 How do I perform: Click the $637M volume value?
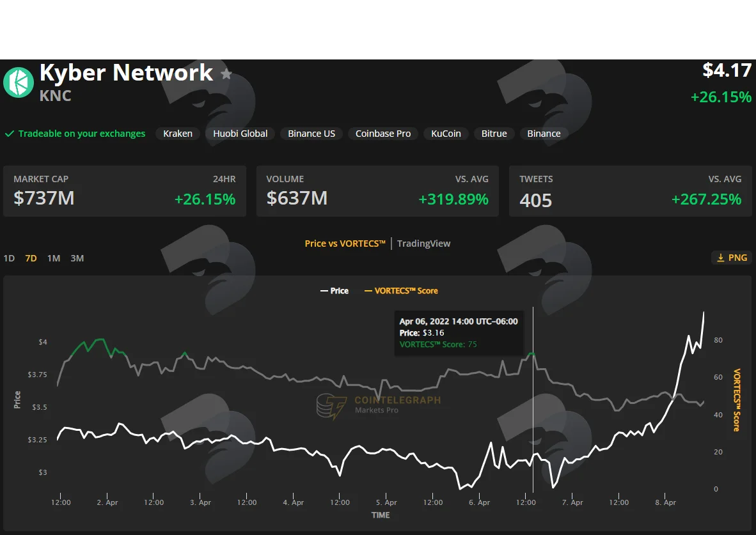(297, 198)
